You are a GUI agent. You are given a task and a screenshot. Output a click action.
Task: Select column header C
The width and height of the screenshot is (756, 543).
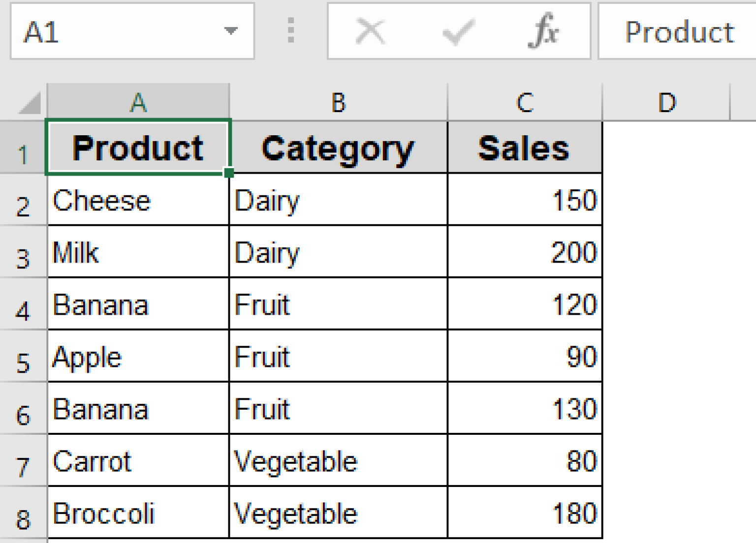[x=524, y=101]
